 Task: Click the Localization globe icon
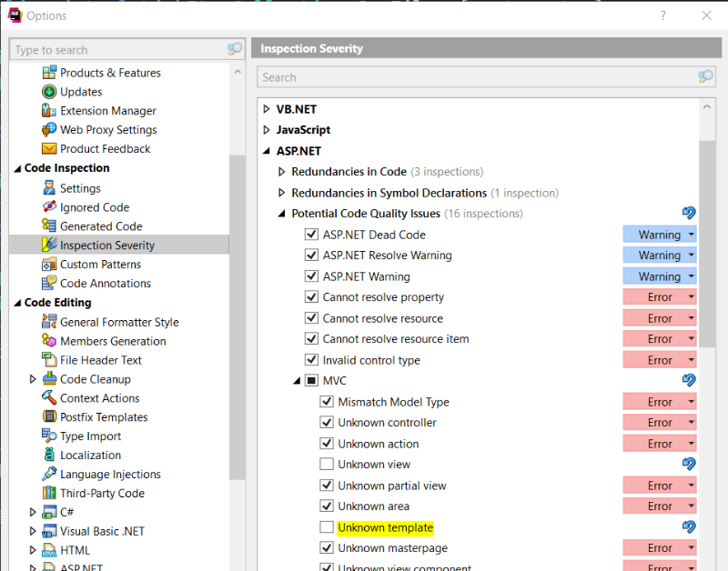[50, 456]
